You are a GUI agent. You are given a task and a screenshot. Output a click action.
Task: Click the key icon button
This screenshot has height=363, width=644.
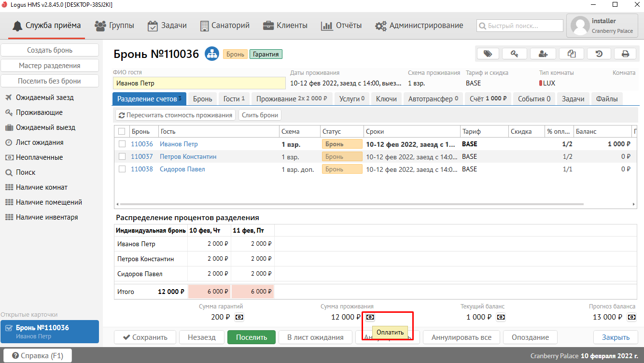coord(515,54)
